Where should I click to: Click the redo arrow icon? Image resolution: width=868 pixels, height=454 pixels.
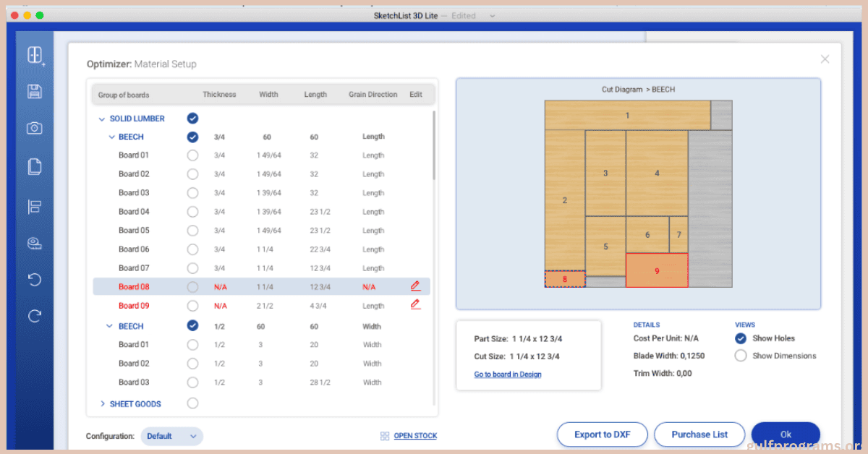[34, 316]
